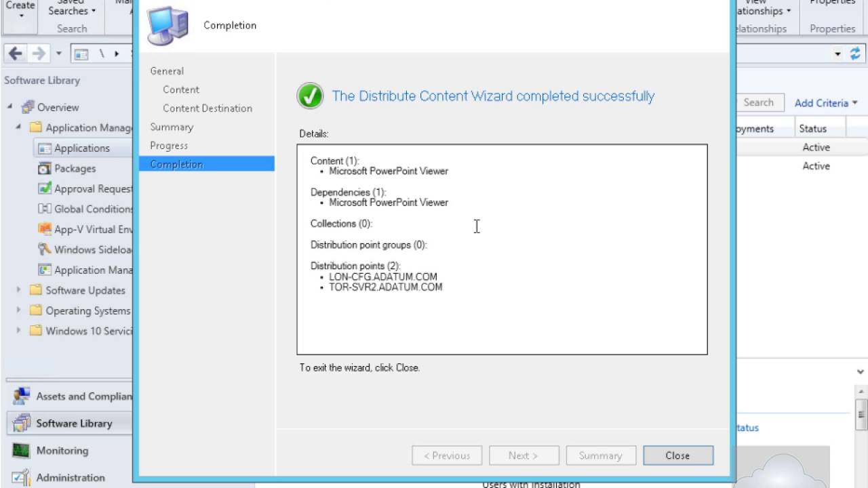
Task: Click the Operating Systems folder icon
Action: 36,311
